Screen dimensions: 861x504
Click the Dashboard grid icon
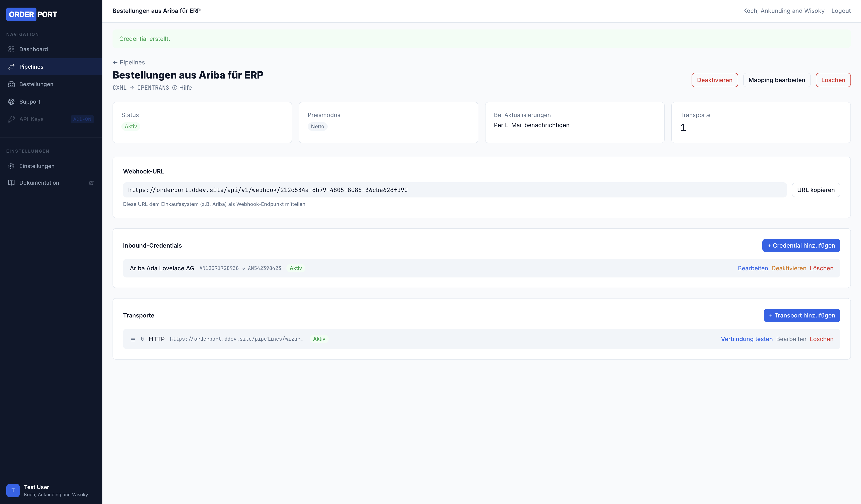(11, 49)
